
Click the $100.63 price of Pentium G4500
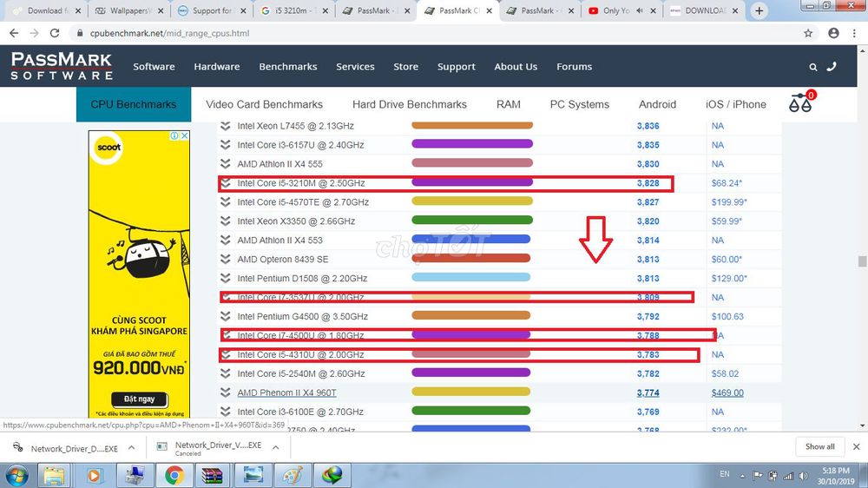point(727,316)
